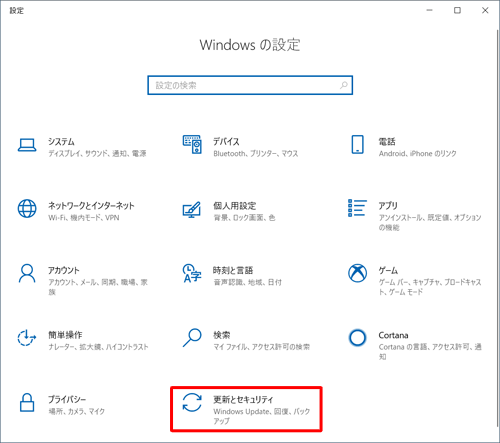The height and width of the screenshot is (443, 500).
Task: Maximize the 設定 window
Action: pos(457,10)
